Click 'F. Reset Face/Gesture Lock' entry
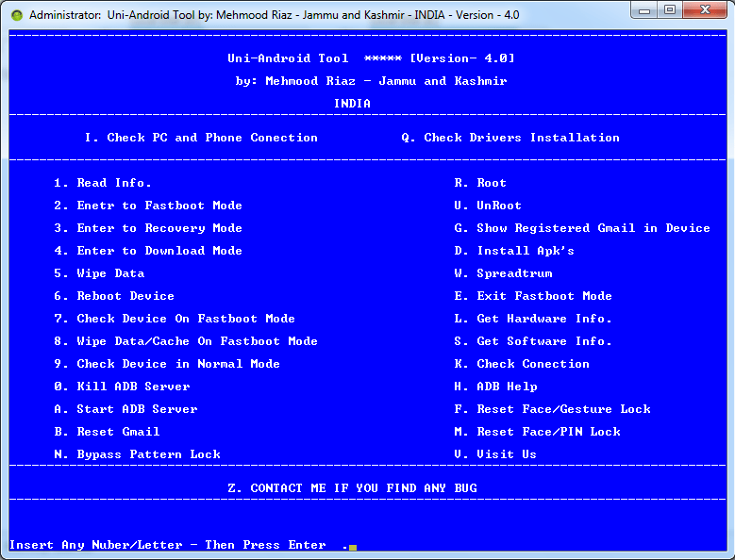 pyautogui.click(x=552, y=409)
